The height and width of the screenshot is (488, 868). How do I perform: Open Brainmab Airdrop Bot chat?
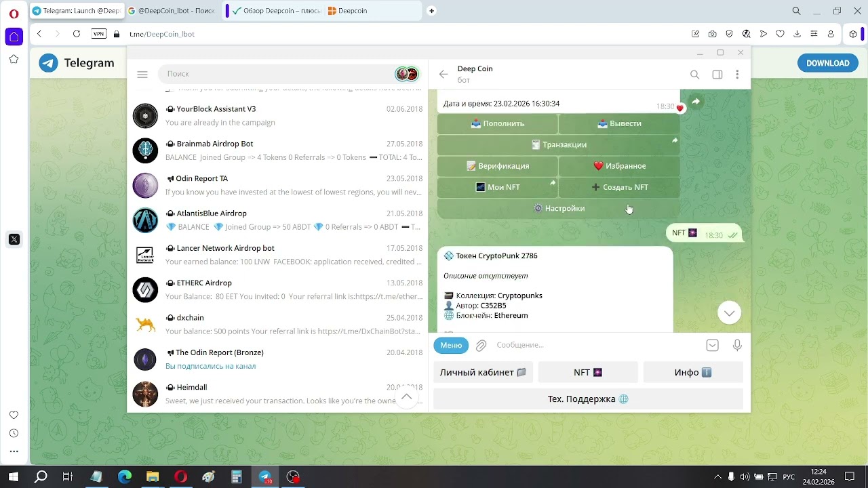coord(277,150)
